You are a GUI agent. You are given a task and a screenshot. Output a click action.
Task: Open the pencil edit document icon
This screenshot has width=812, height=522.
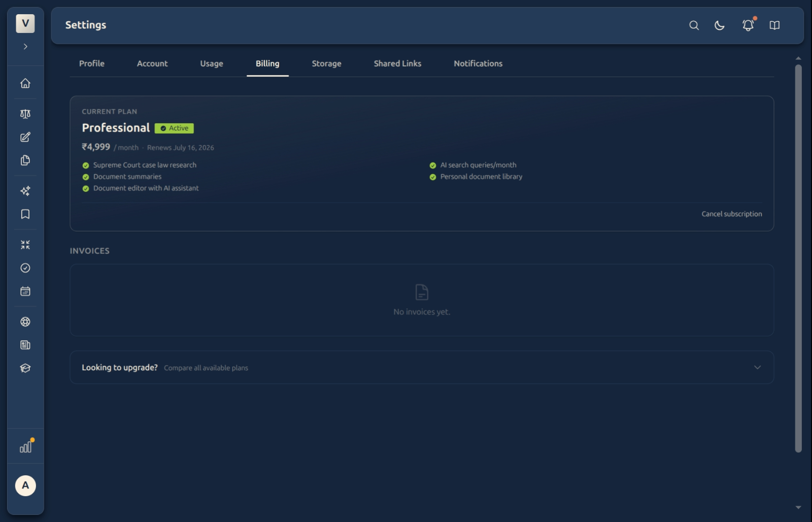point(25,137)
